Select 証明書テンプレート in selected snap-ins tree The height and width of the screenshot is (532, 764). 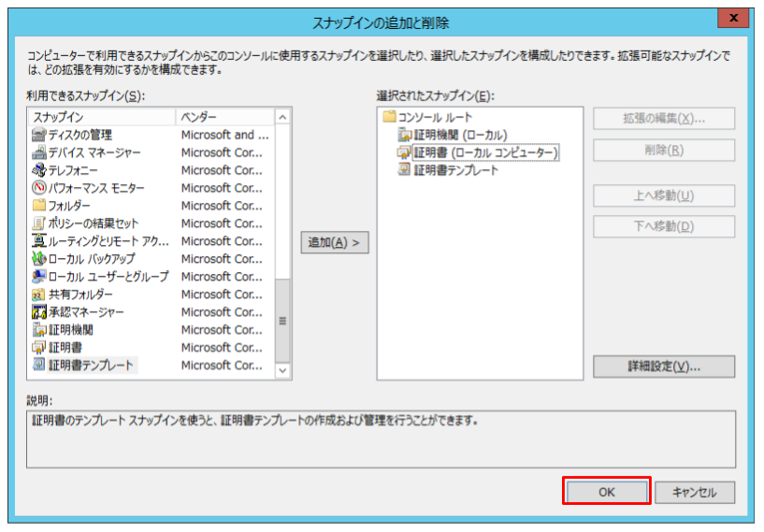point(456,170)
